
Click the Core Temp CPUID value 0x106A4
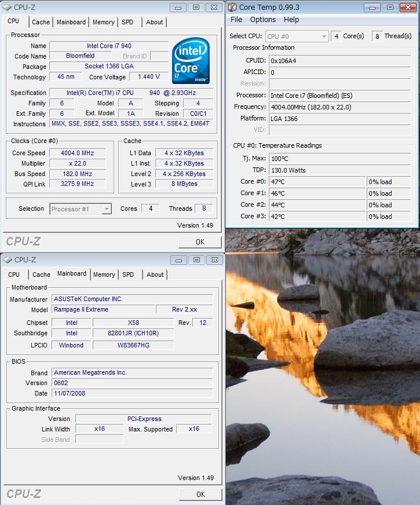pyautogui.click(x=340, y=61)
